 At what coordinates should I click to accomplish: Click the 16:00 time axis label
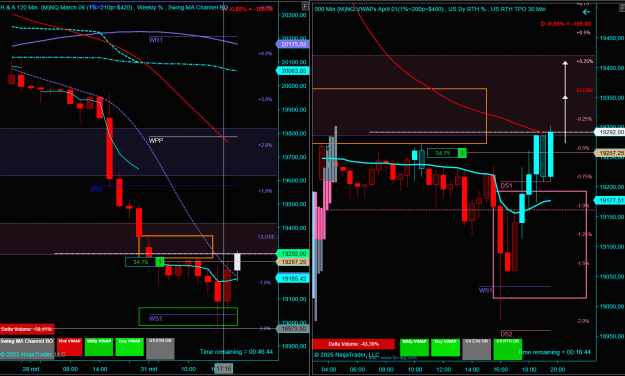(x=500, y=370)
